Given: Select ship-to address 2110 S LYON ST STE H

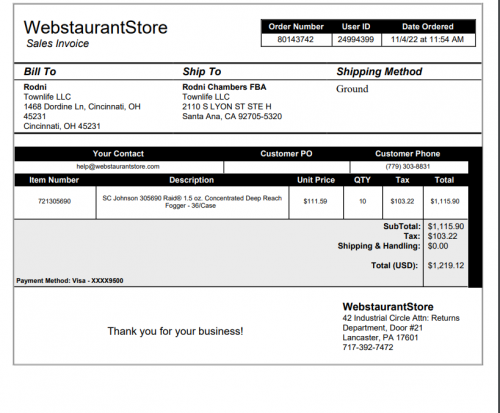Looking at the screenshot, I should [x=227, y=107].
